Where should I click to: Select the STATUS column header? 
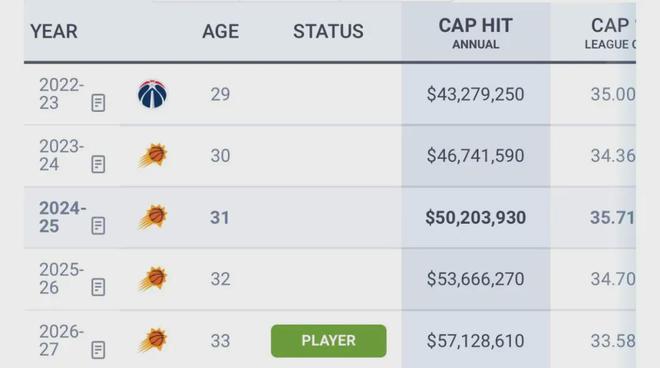tap(328, 32)
